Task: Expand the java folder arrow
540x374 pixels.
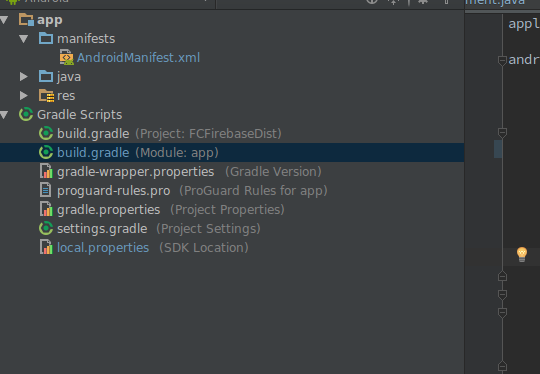Action: (23, 76)
